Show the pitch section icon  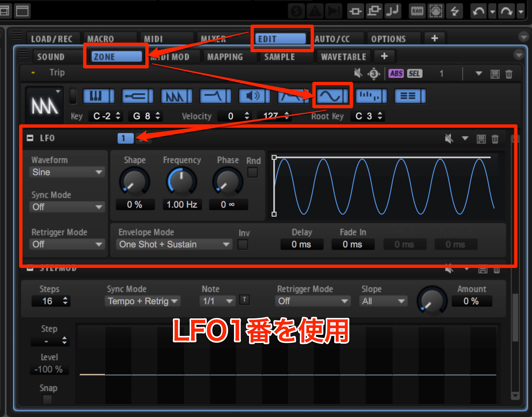[138, 96]
